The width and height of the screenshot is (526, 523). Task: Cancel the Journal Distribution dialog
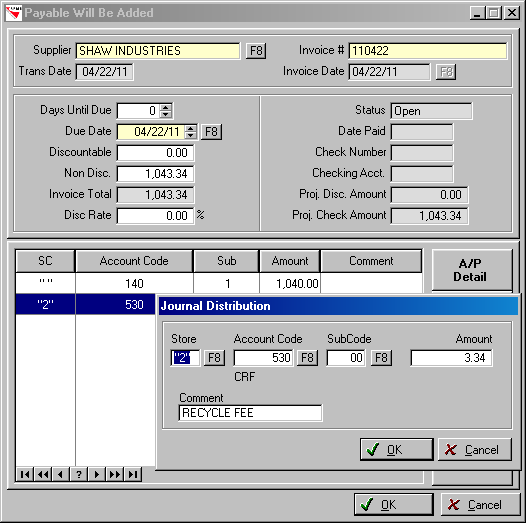click(475, 450)
